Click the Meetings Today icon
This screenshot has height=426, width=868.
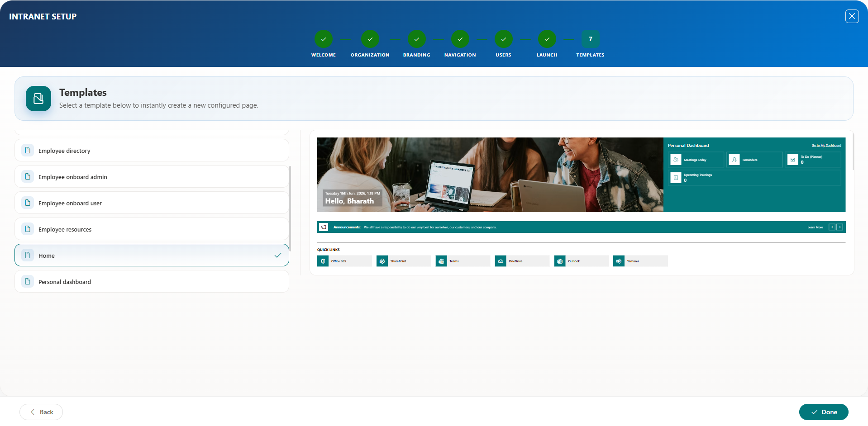[x=676, y=160]
